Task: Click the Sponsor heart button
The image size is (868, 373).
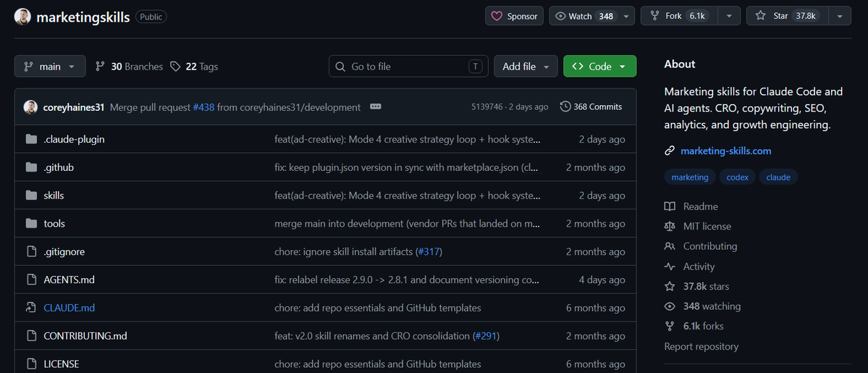Action: click(514, 16)
